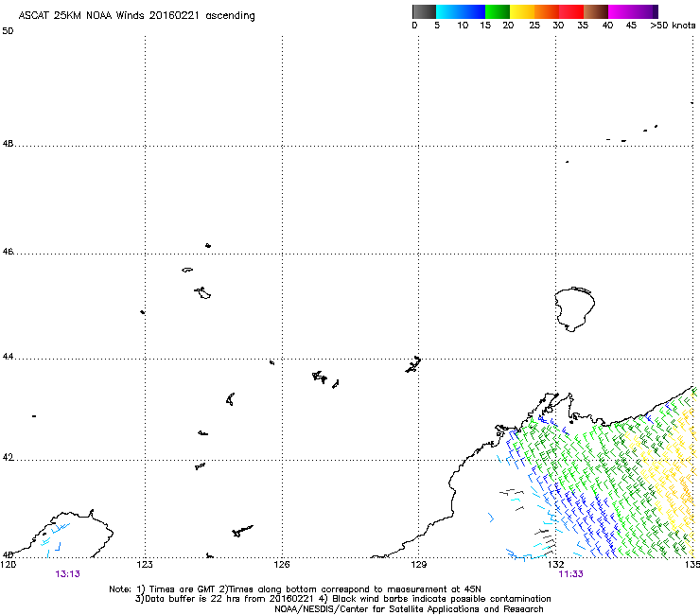
Task: Click the "10" legend scale label
Action: point(463,26)
